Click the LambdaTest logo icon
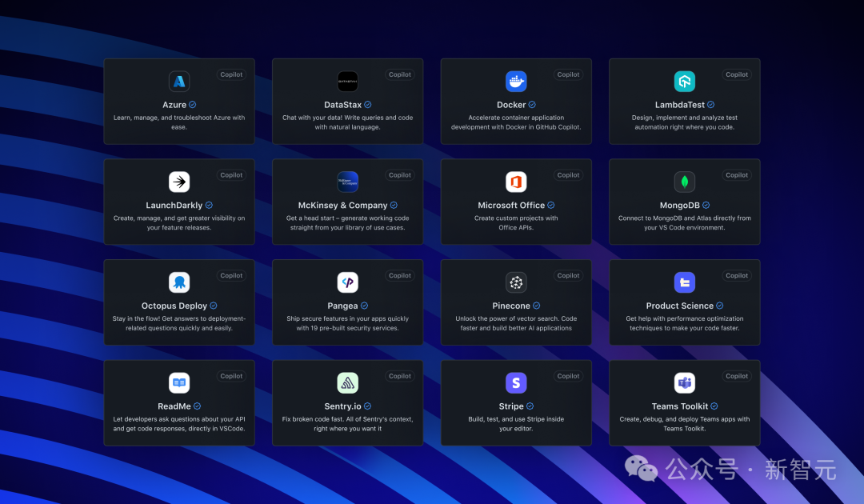864x504 pixels. pyautogui.click(x=684, y=82)
